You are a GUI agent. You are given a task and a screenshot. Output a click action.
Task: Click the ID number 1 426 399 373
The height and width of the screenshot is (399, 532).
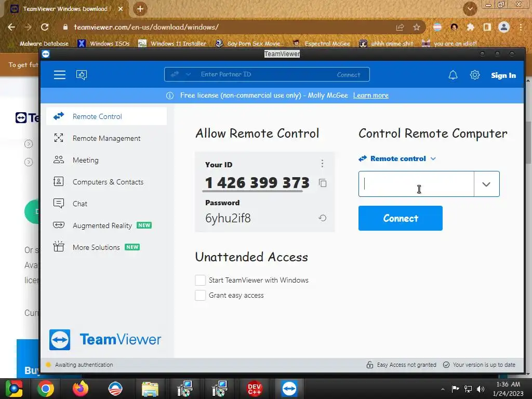(x=257, y=183)
